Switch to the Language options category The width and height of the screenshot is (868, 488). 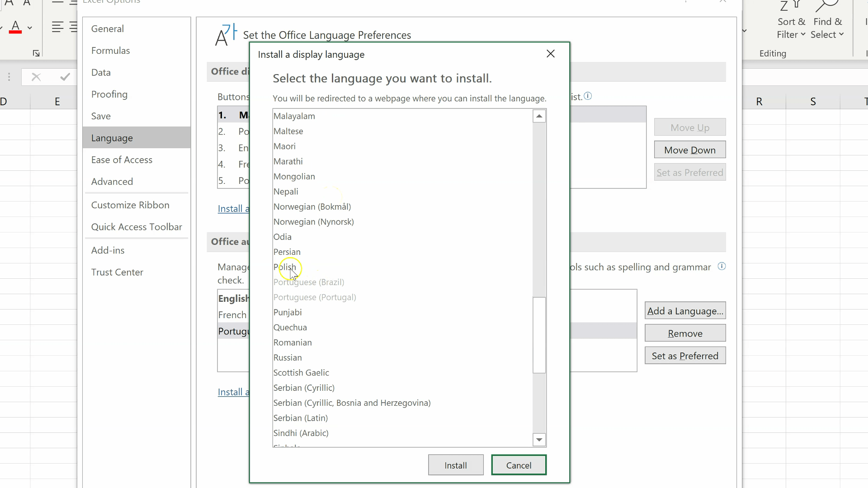click(112, 138)
